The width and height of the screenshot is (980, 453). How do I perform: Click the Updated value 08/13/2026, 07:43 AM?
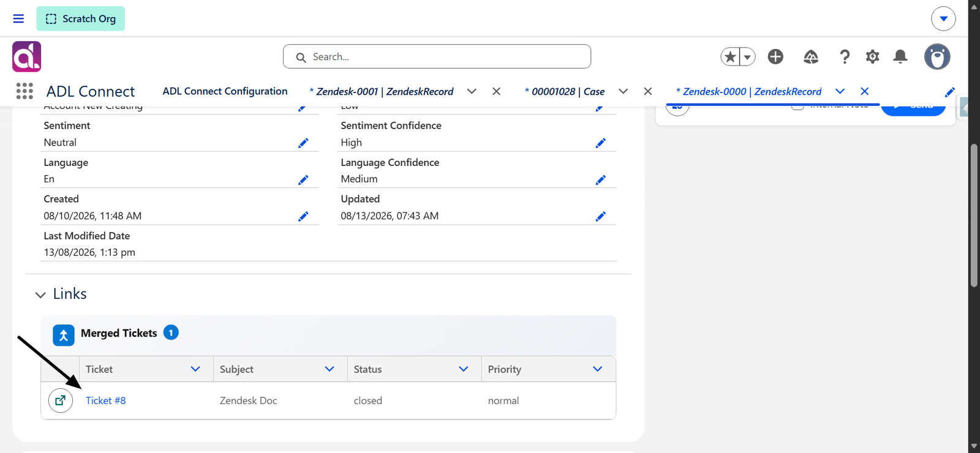pos(390,215)
